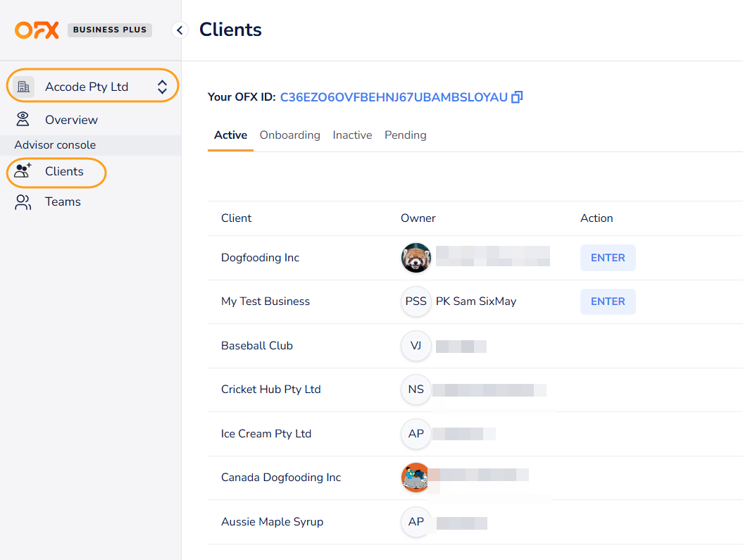Click the NS owner avatar
This screenshot has width=743, height=560.
point(416,390)
